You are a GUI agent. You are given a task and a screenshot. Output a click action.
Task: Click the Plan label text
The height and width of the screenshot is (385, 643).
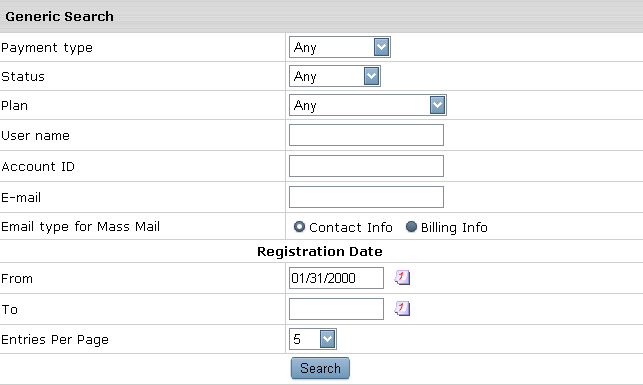click(x=14, y=105)
